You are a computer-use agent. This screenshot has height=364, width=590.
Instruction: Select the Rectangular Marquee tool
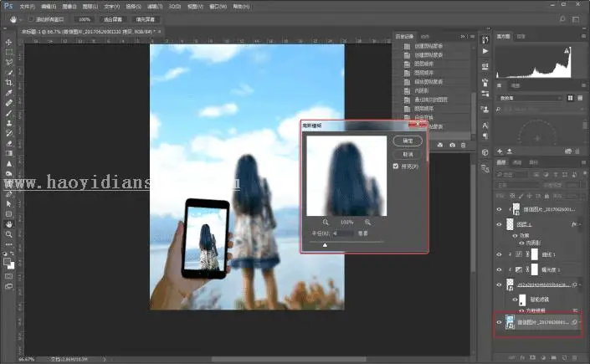[x=8, y=52]
